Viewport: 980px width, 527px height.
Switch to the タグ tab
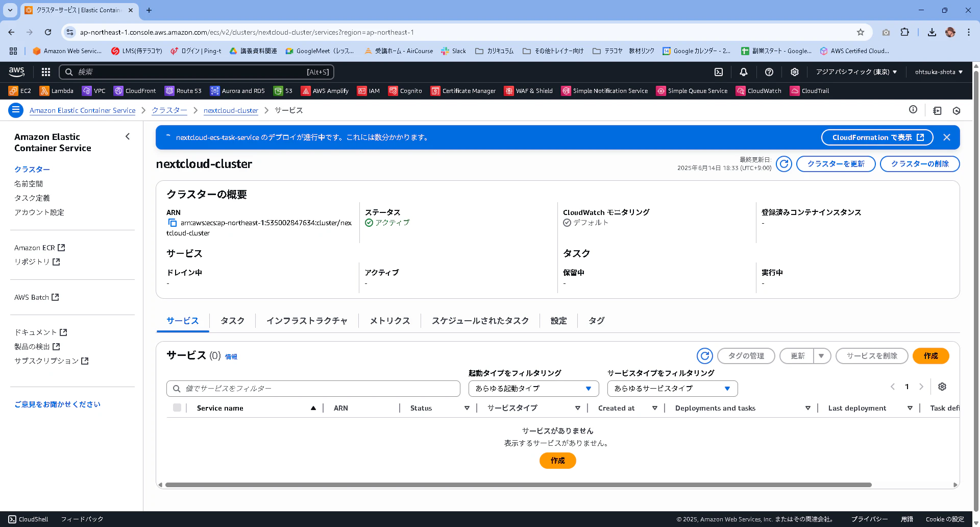(x=596, y=321)
